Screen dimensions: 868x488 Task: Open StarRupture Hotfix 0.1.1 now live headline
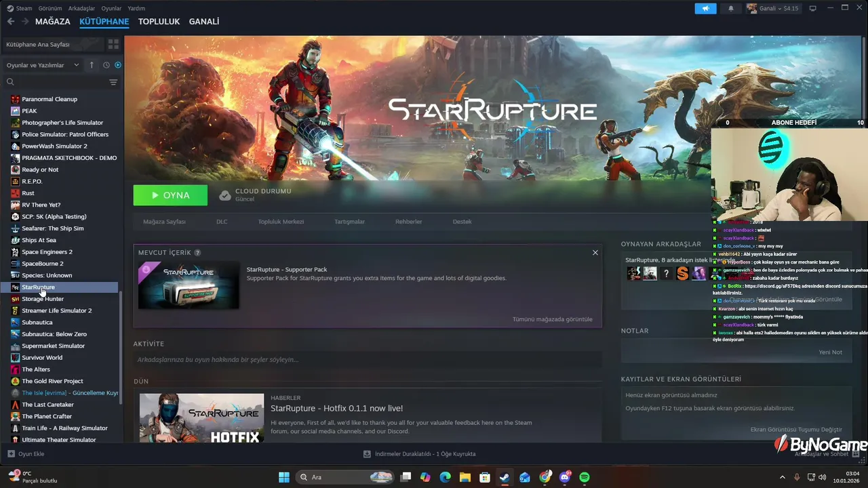click(337, 409)
